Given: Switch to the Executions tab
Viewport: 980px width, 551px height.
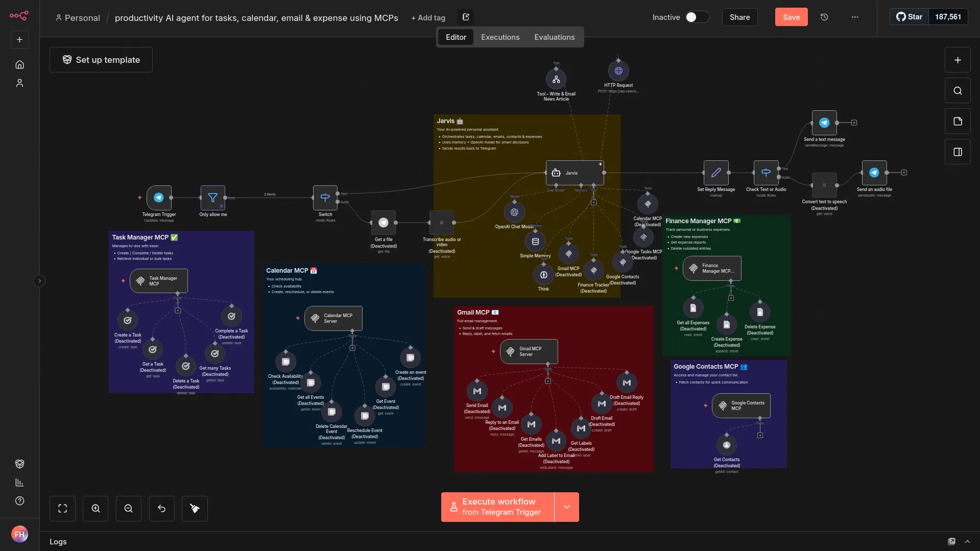Looking at the screenshot, I should click(500, 37).
